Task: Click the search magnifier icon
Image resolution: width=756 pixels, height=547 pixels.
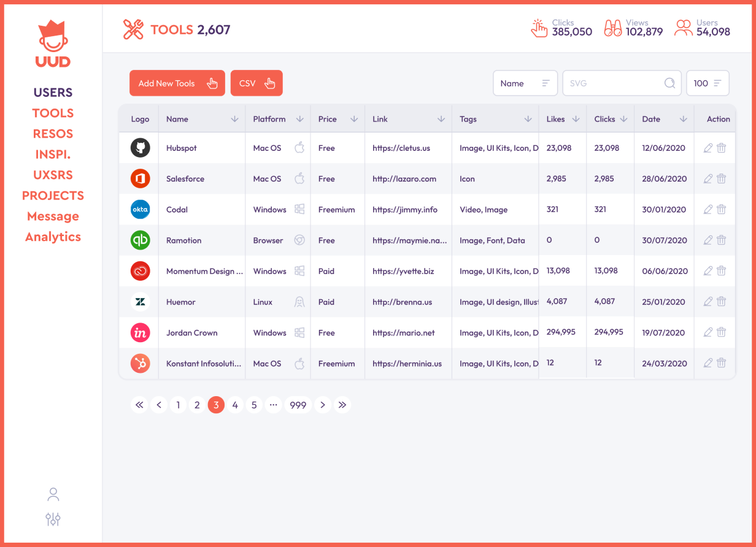Action: pyautogui.click(x=669, y=83)
